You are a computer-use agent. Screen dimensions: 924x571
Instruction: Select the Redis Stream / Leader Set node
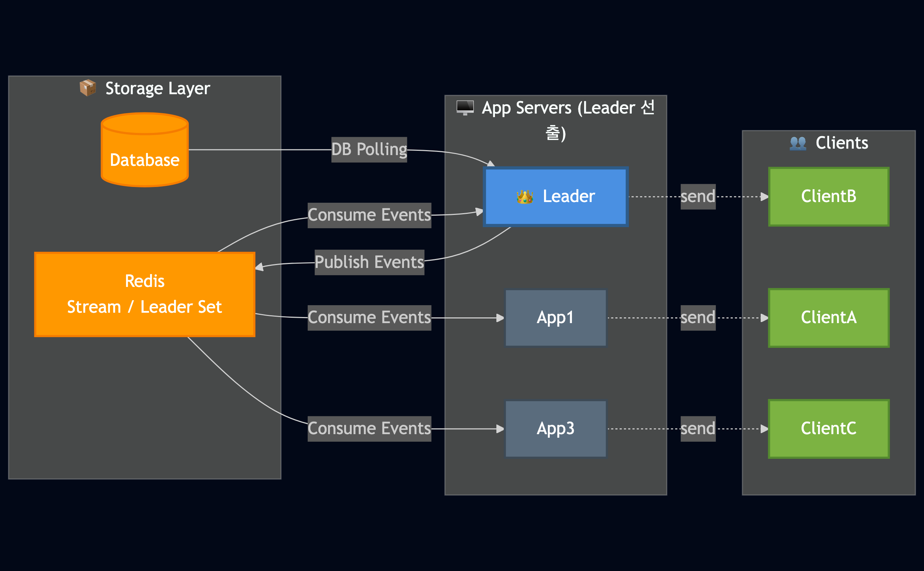point(145,294)
